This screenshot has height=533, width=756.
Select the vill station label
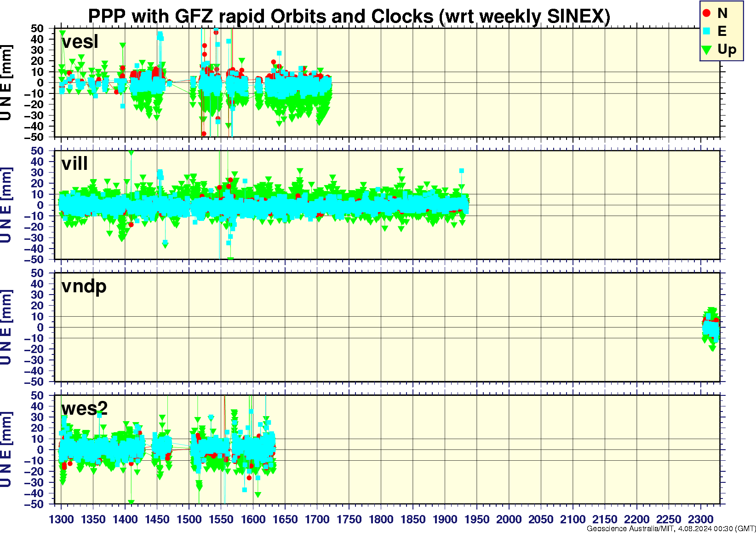(x=74, y=164)
